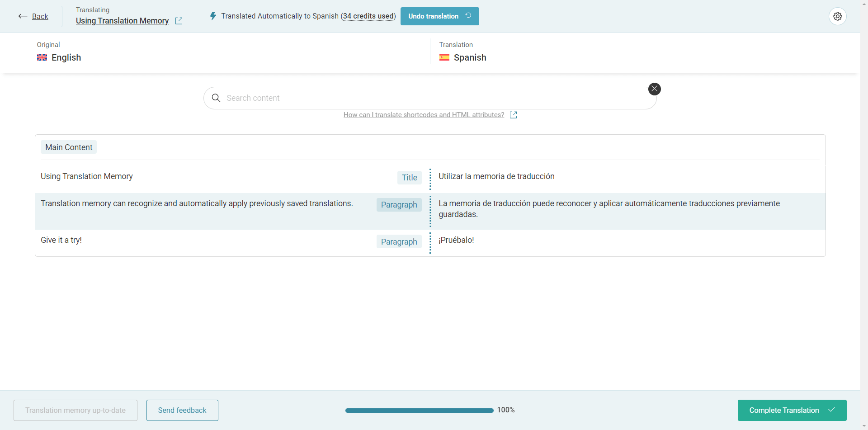Edit the ¡Pruébalo! translation
The height and width of the screenshot is (430, 868).
click(456, 240)
